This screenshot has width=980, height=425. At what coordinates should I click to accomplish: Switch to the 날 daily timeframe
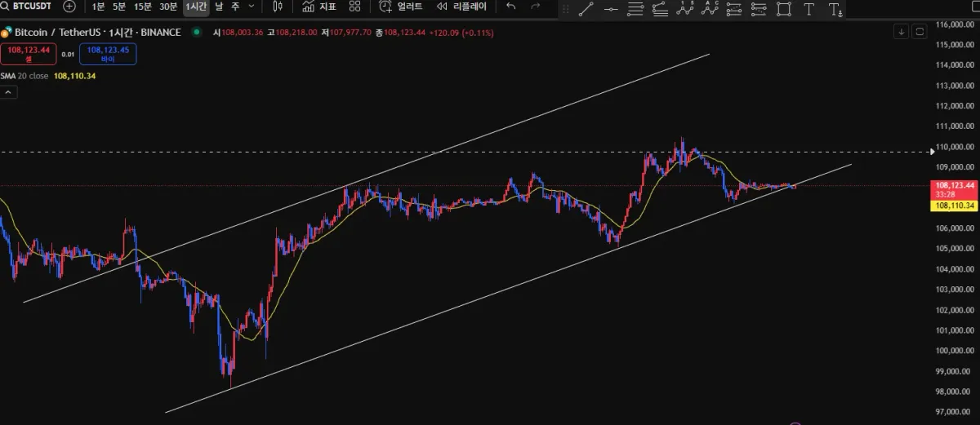coord(219,7)
